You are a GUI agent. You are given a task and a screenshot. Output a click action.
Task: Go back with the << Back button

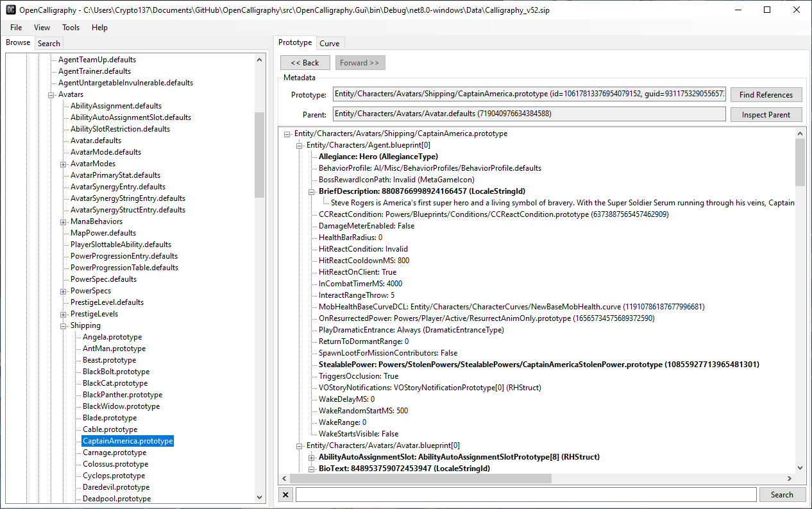[305, 63]
